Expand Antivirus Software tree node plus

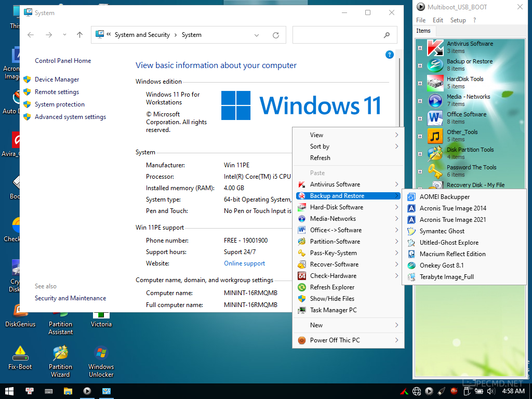[420, 48]
